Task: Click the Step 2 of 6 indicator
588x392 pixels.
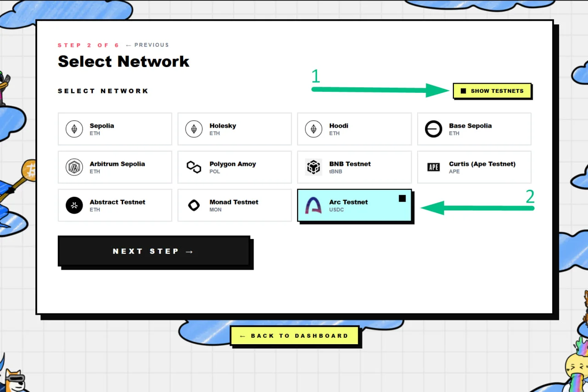Action: pyautogui.click(x=88, y=45)
